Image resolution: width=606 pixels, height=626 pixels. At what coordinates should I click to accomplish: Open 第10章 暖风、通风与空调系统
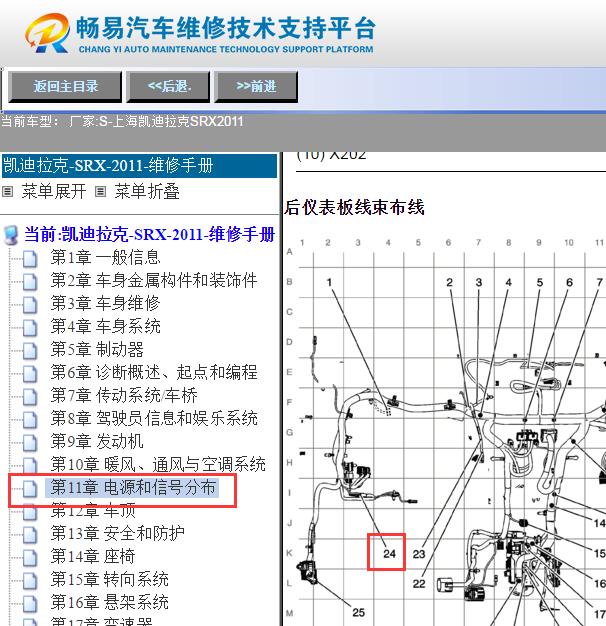[158, 465]
